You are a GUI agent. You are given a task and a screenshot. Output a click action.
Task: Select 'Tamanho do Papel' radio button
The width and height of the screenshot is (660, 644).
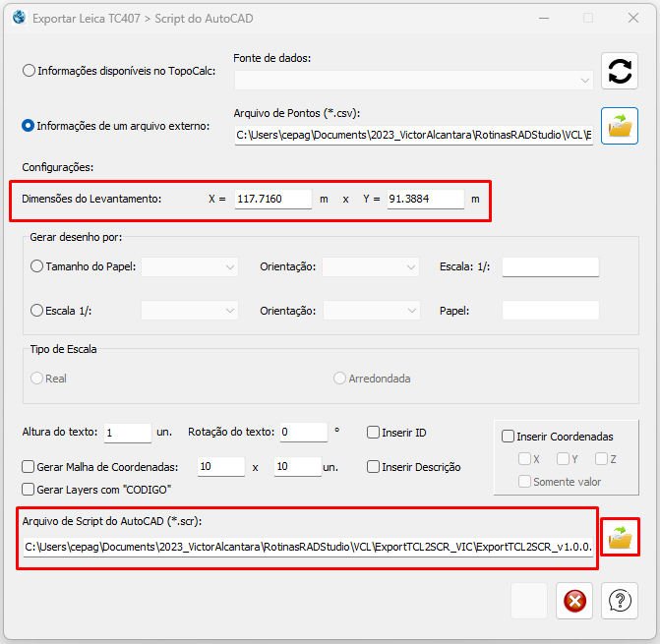coord(37,266)
